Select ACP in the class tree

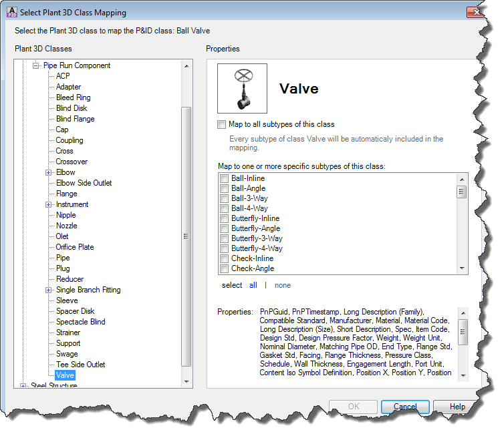(x=63, y=76)
